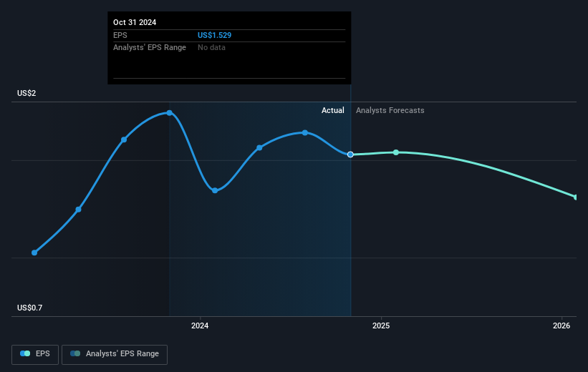
Task: Toggle the Analysts' EPS Range legend
Action: [x=115, y=354]
